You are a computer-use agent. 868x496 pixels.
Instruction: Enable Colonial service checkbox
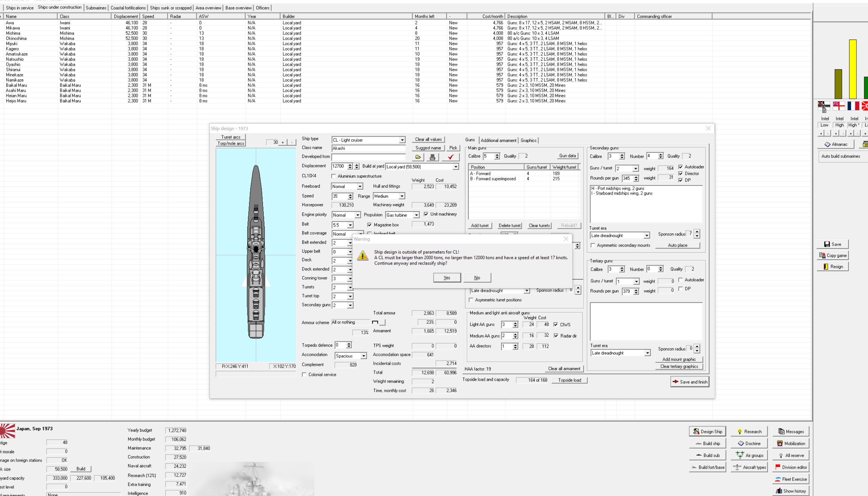(304, 374)
